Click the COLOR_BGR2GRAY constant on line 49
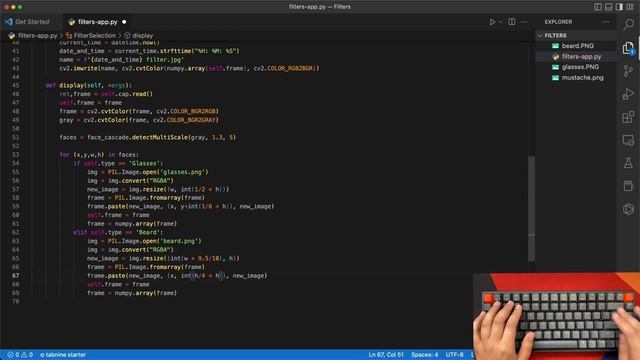 click(191, 120)
